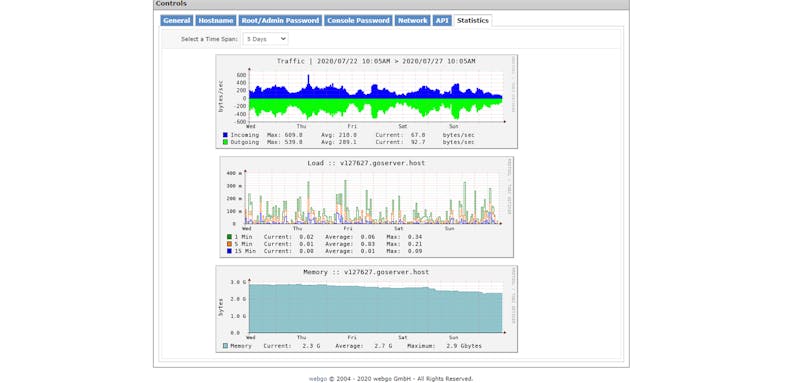Click the Incoming Max 609.0 value

[294, 135]
